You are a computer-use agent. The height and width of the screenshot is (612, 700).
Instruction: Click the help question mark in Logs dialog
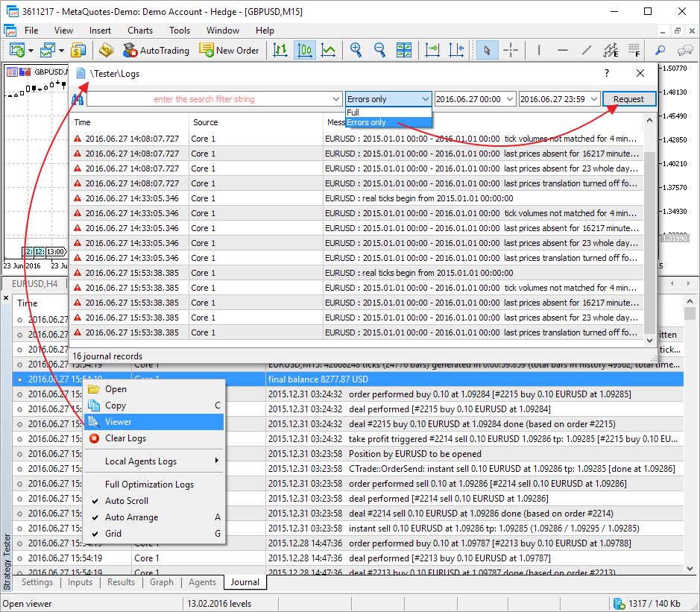[606, 73]
